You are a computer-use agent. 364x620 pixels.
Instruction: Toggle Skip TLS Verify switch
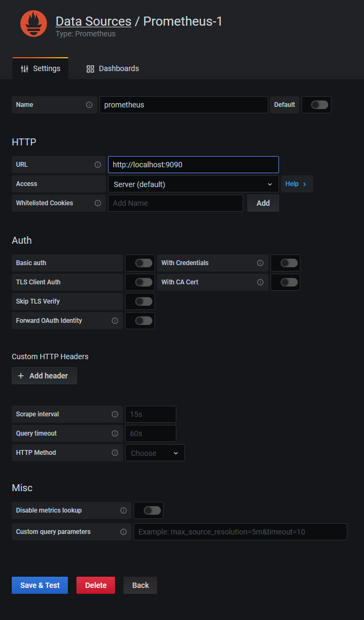coord(143,301)
